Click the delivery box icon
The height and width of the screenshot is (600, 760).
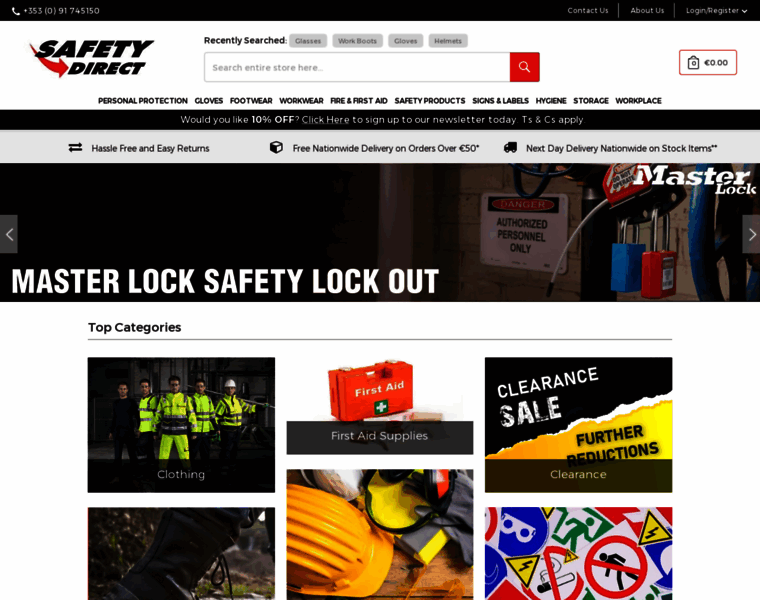click(276, 147)
